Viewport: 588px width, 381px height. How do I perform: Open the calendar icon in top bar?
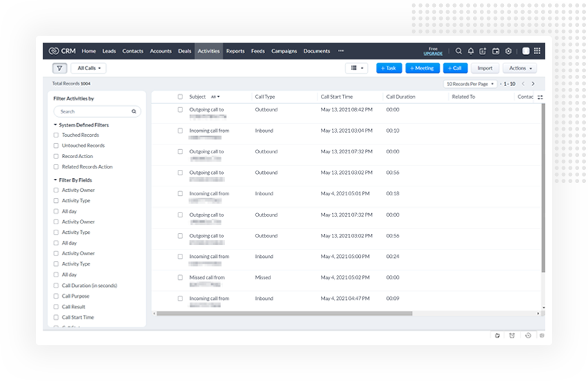click(495, 51)
